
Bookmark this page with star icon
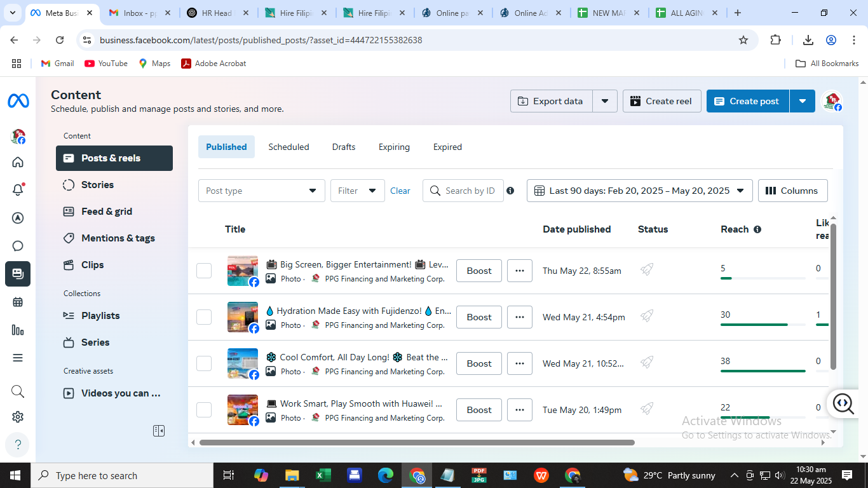point(743,40)
